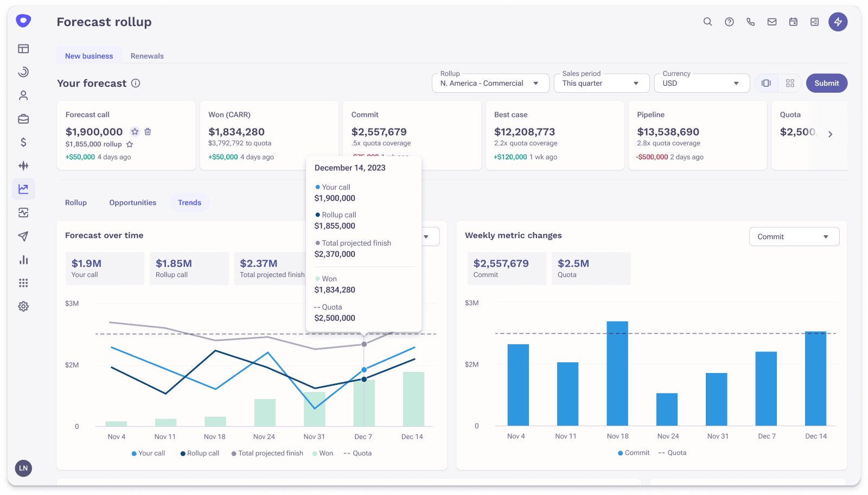Image resolution: width=868 pixels, height=495 pixels.
Task: Toggle star next to $1,900,000 forecast call
Action: tap(135, 132)
